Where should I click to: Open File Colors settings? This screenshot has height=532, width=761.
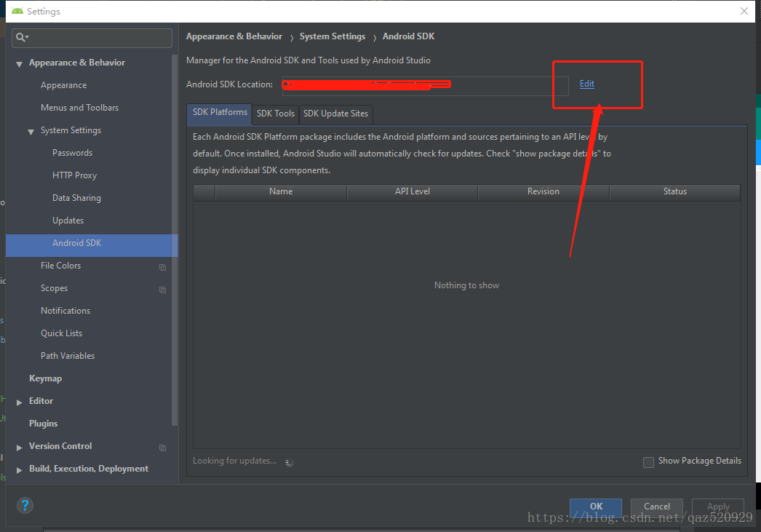pos(60,266)
